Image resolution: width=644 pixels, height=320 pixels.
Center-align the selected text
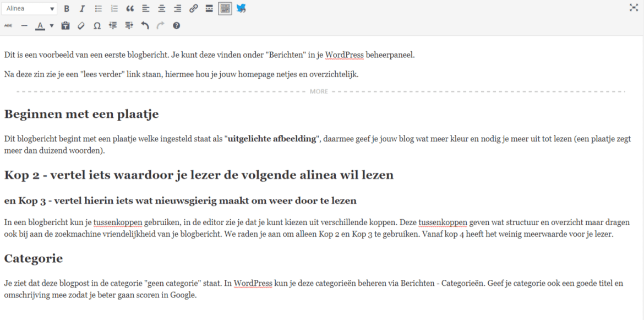pyautogui.click(x=161, y=8)
